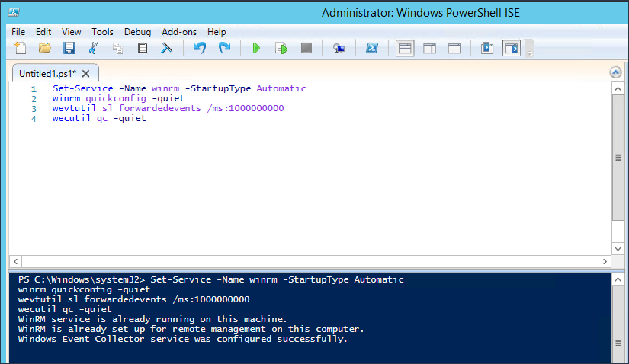This screenshot has width=629, height=364.
Task: Click console pane scroll up arrow
Action: click(618, 279)
